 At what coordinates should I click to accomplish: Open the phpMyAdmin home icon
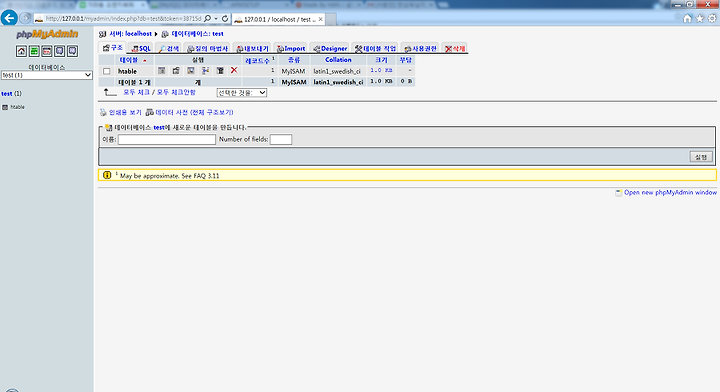[21, 51]
